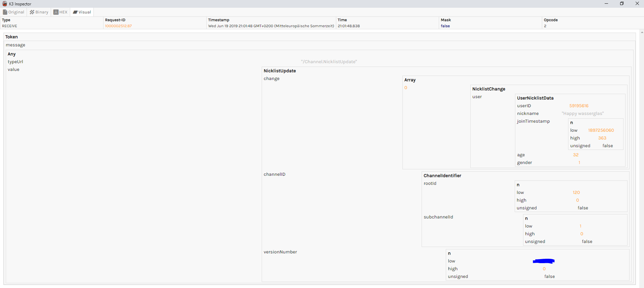Click the nickname value "Happy wasserglas"
Image resolution: width=644 pixels, height=288 pixels.
coord(583,114)
